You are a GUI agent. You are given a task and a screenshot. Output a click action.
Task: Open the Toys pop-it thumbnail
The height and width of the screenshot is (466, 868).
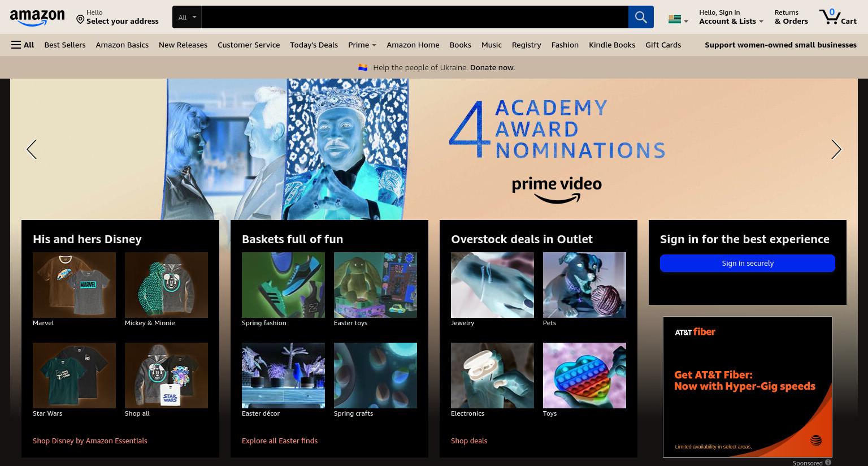(584, 376)
